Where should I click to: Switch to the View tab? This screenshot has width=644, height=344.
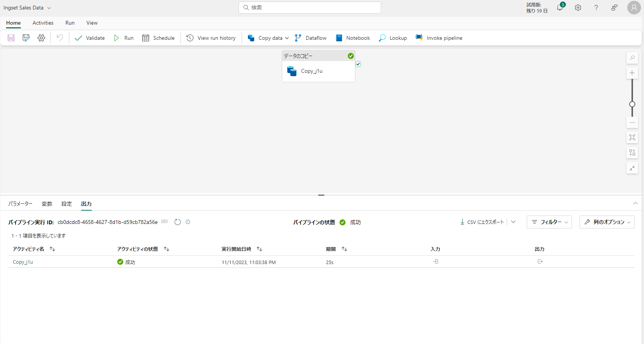tap(92, 23)
